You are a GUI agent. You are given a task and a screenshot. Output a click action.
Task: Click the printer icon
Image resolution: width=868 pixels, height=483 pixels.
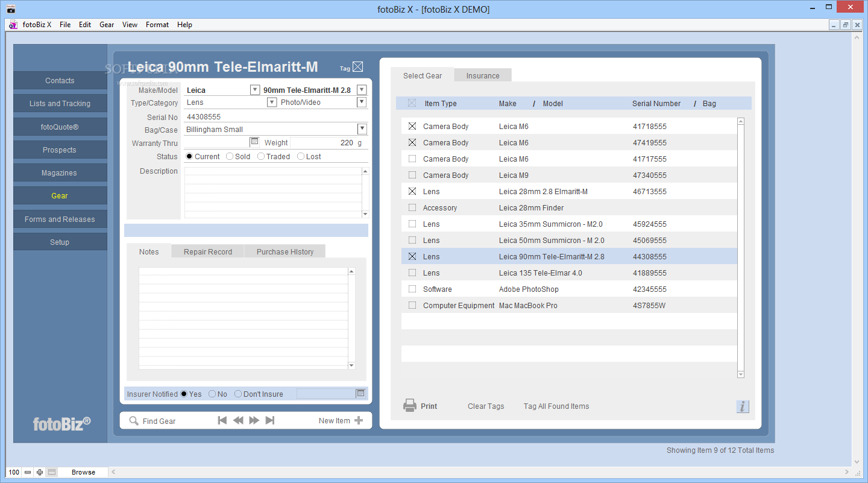pyautogui.click(x=410, y=406)
